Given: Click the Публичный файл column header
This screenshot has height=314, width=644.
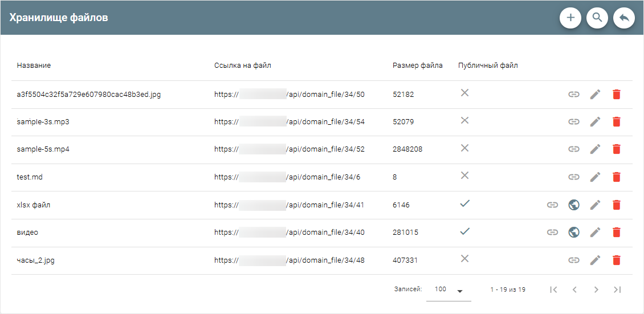Looking at the screenshot, I should pos(488,66).
